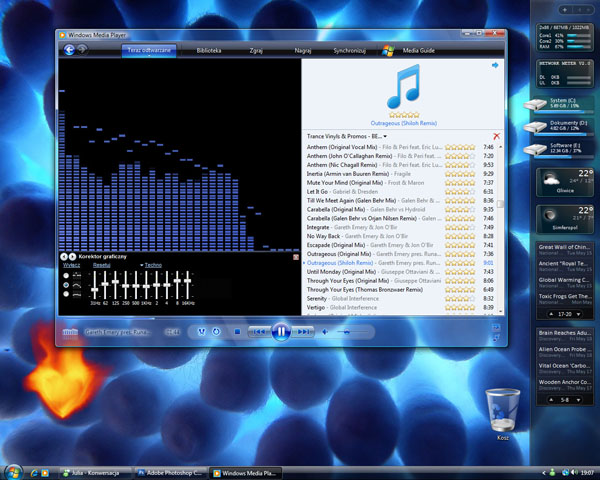This screenshot has height=480, width=600.
Task: Rate the current song with album art stars
Action: click(404, 115)
